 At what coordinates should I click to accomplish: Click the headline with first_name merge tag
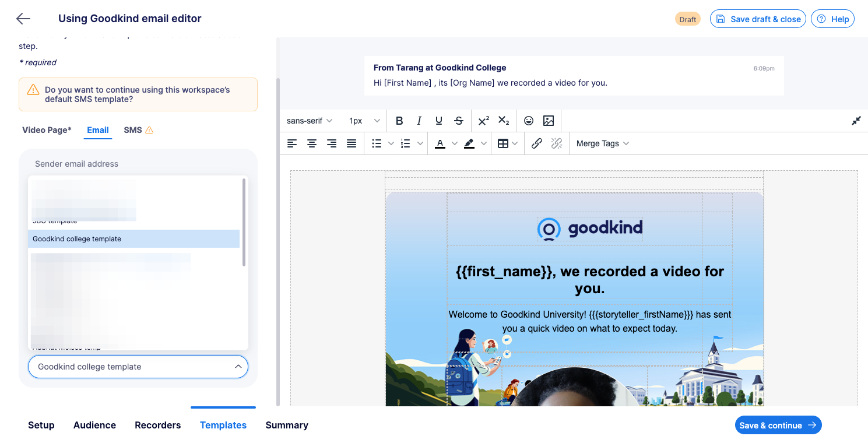click(589, 280)
